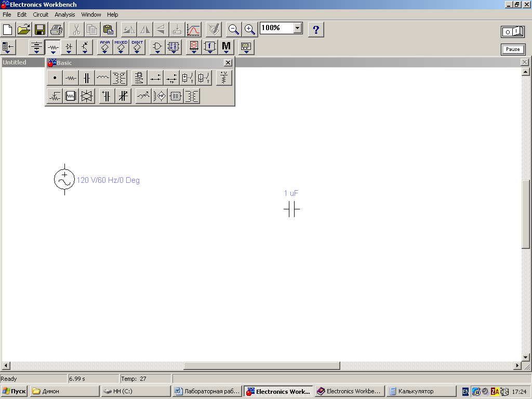Pick the pull-up resistor component
The height and width of the screenshot is (399, 532).
[x=224, y=78]
